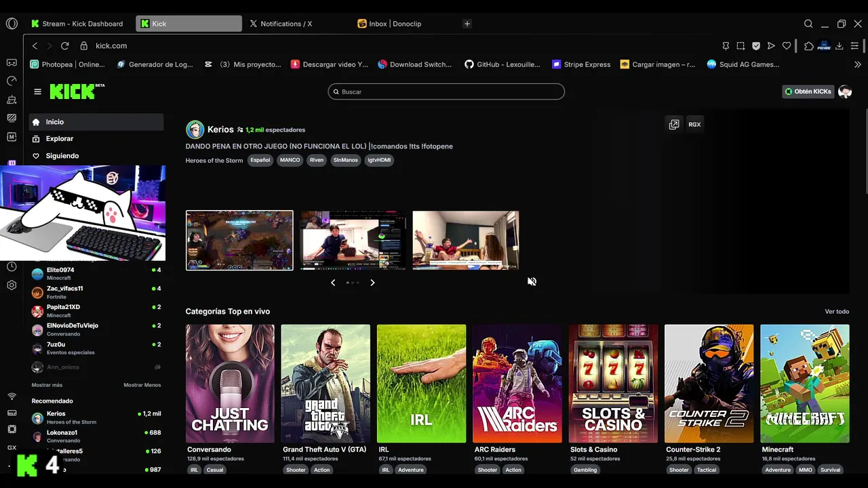Open Opera sidebar settings gear
868x488 pixels.
12,285
